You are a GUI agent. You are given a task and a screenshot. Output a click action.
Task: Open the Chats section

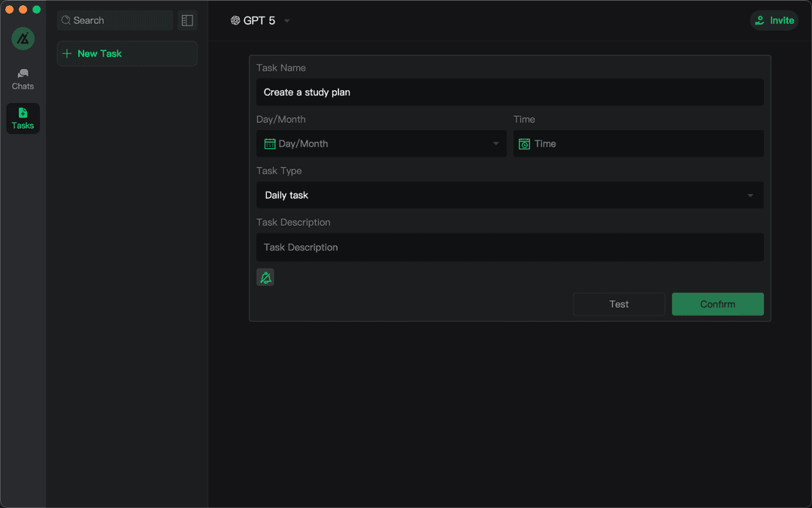(23, 79)
